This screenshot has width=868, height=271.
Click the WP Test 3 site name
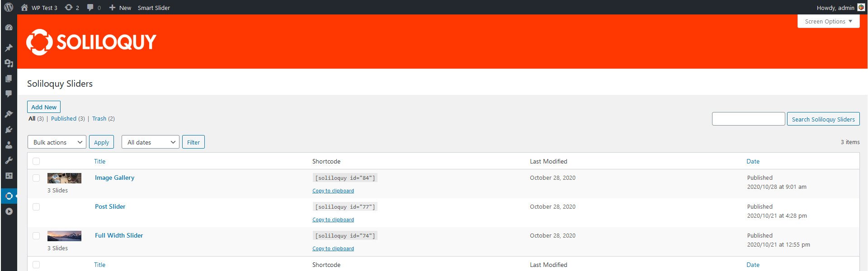pos(44,8)
